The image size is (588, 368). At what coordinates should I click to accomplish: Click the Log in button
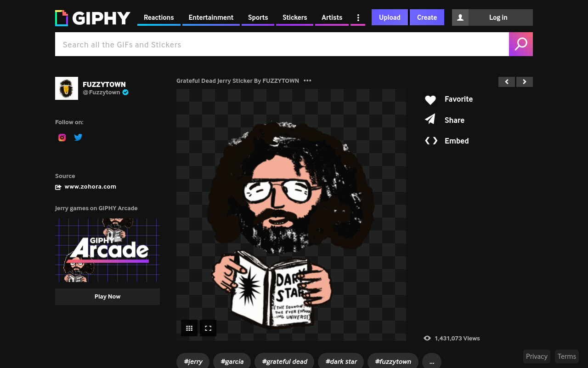point(498,17)
